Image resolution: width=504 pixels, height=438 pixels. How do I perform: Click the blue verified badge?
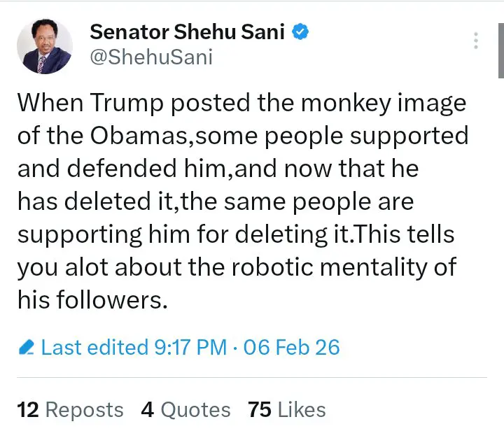click(302, 32)
